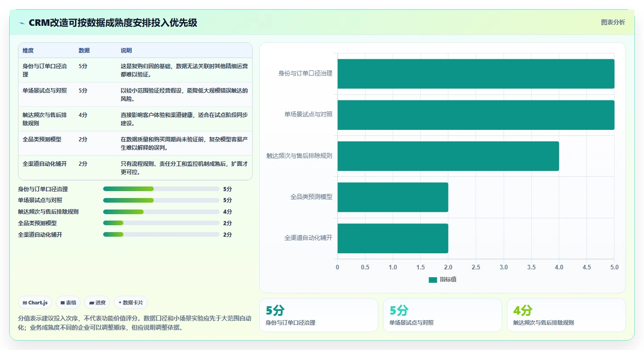Click the 全渠道自动化铺开 progress bar
This screenshot has height=350, width=644.
coord(161,234)
